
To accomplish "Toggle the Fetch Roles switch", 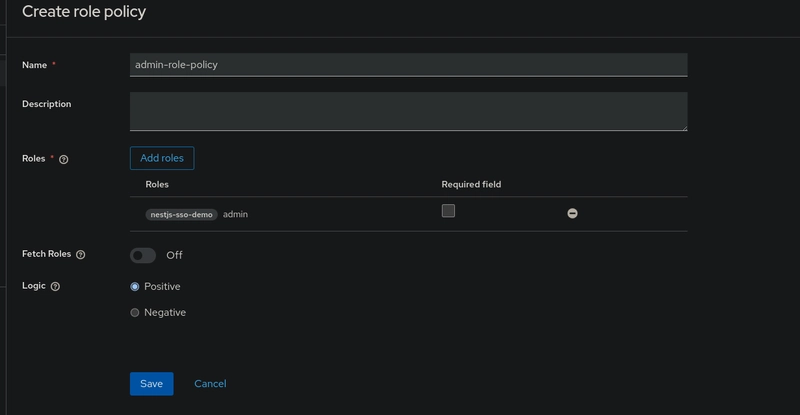I will point(143,255).
